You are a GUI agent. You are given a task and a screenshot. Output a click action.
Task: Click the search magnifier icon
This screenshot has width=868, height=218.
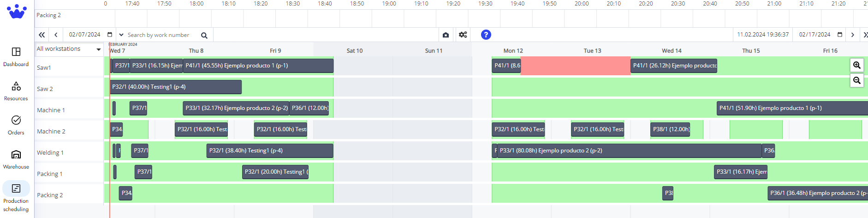point(204,35)
